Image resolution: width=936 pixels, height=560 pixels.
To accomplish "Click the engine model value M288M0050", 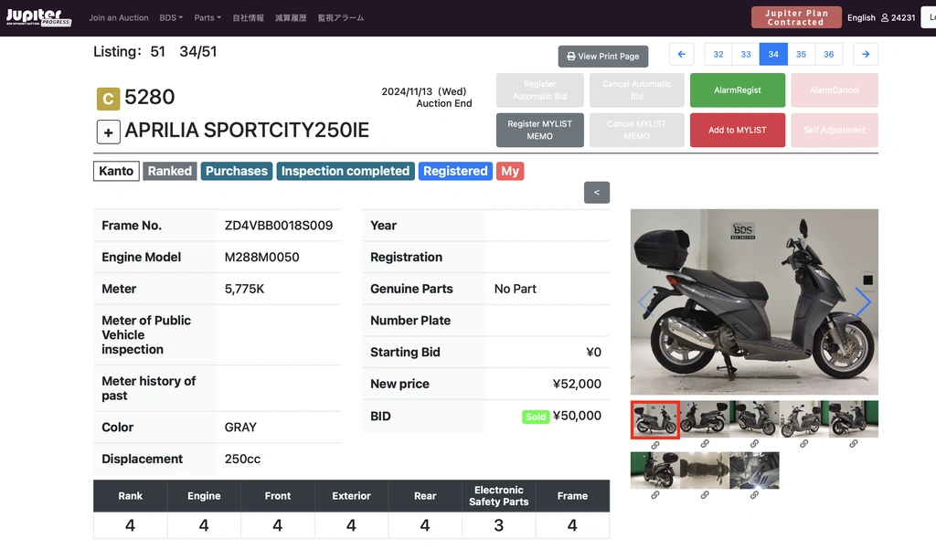I will click(262, 257).
